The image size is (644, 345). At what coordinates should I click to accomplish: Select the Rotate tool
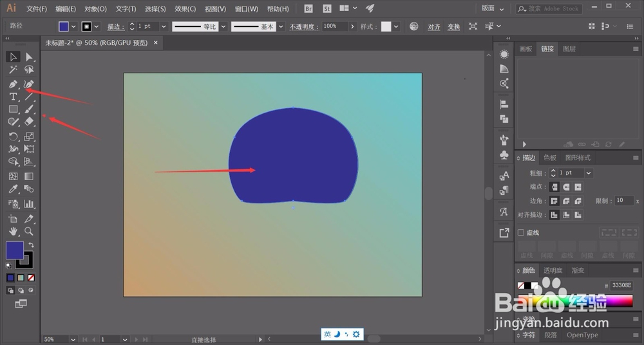point(13,136)
